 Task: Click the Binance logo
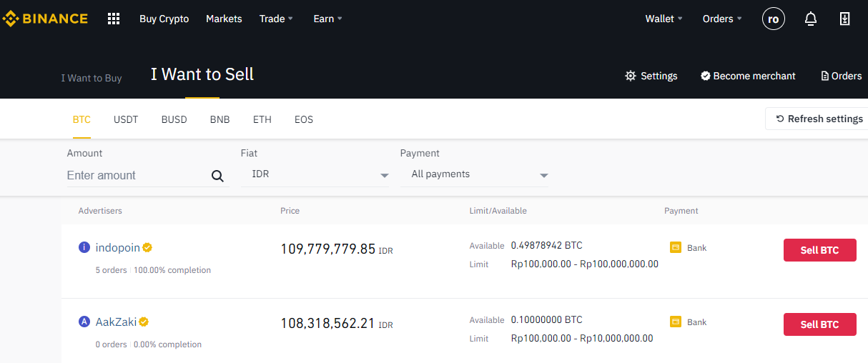pos(45,19)
